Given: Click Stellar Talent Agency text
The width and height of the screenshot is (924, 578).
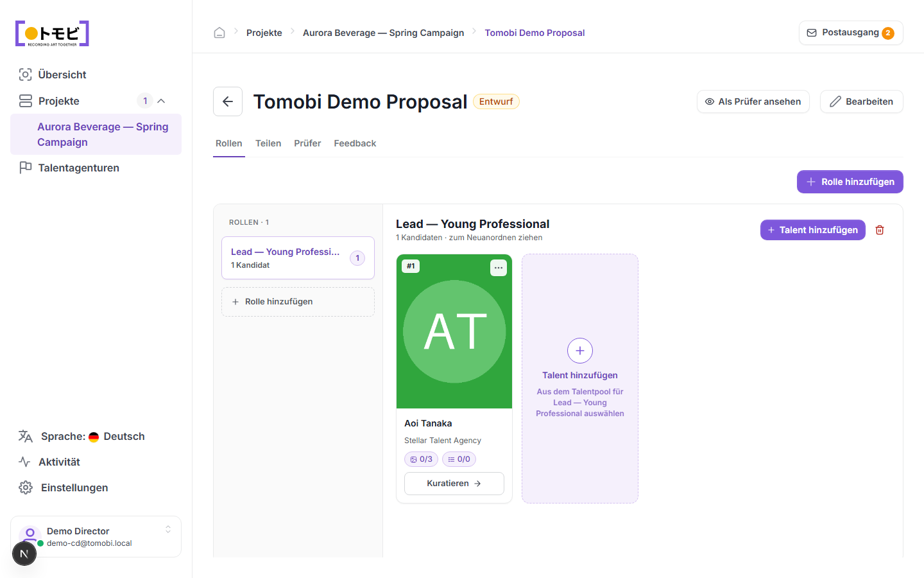Looking at the screenshot, I should 443,441.
